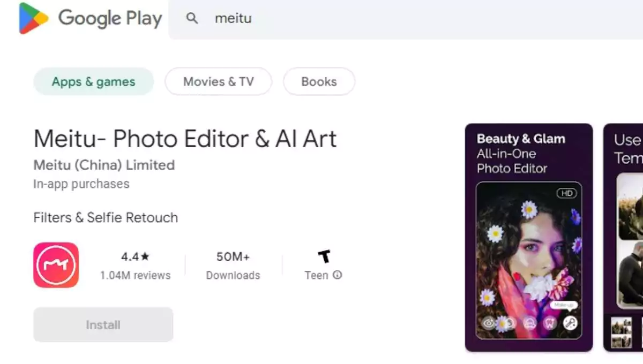The width and height of the screenshot is (643, 364).
Task: Click the Filters & Selfie Retouch text
Action: (x=106, y=218)
